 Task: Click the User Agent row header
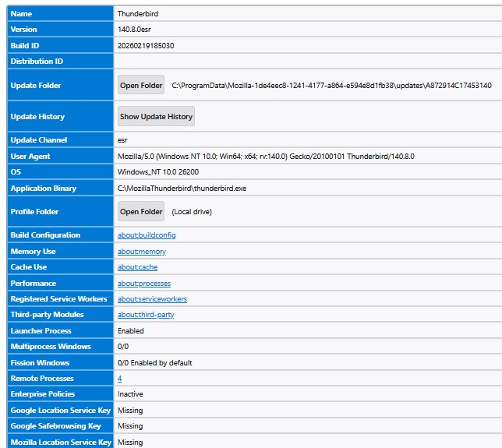click(60, 156)
